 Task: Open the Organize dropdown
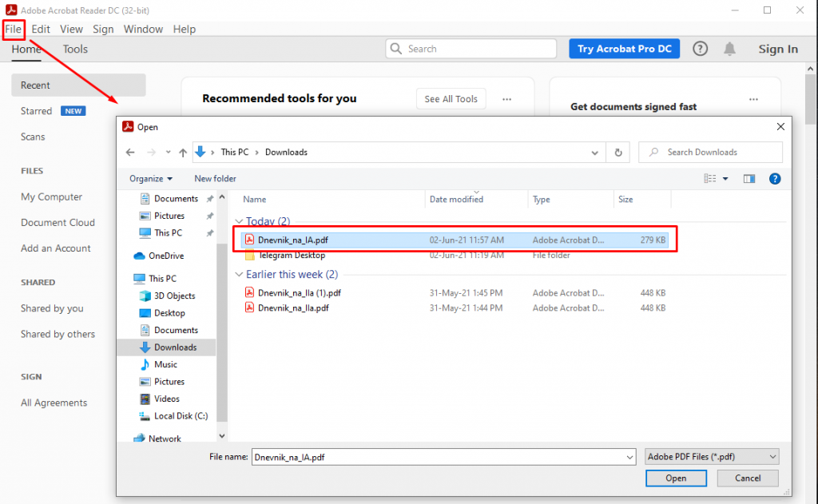pos(151,178)
